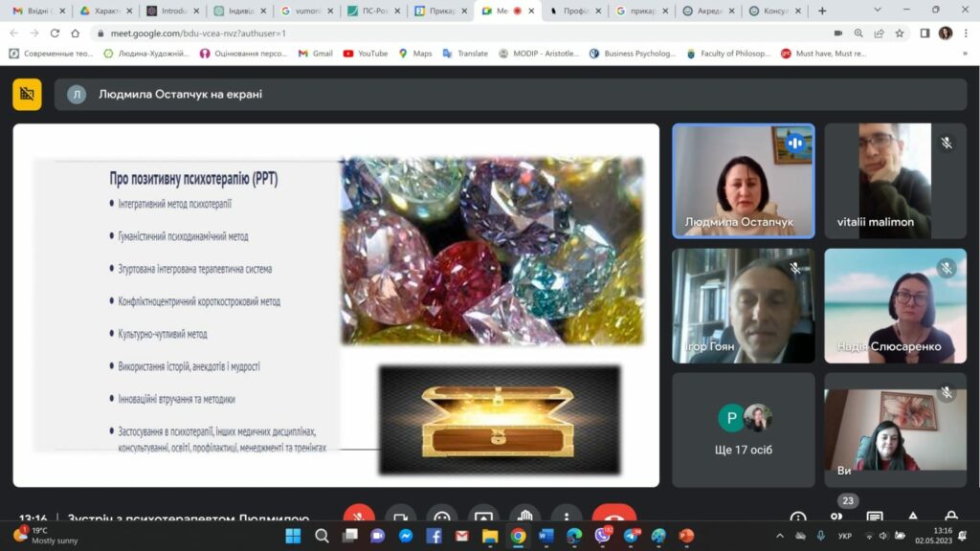980x551 pixels.
Task: Click the present screen icon
Action: [x=483, y=518]
